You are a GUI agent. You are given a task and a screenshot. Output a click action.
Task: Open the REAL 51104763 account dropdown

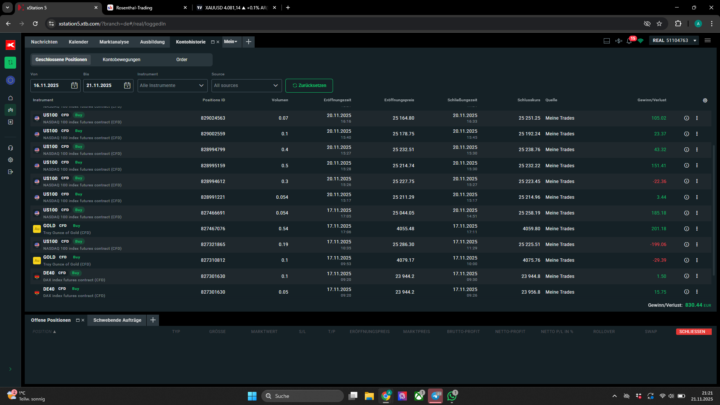pyautogui.click(x=674, y=41)
